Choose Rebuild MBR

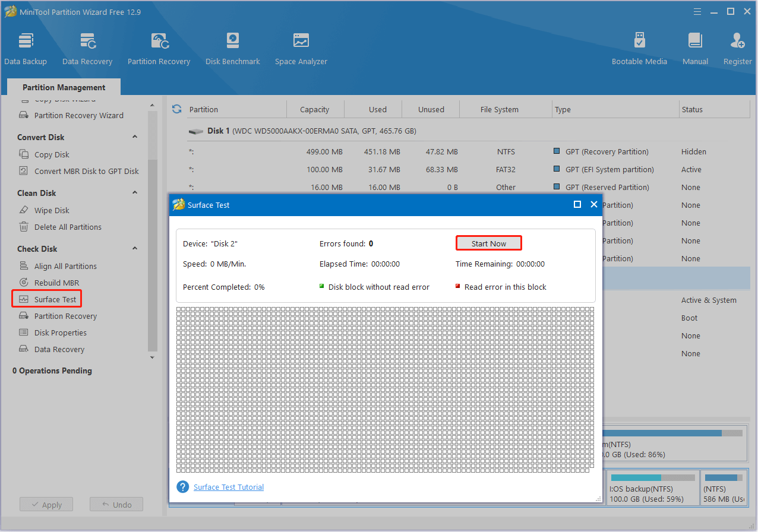click(49, 283)
